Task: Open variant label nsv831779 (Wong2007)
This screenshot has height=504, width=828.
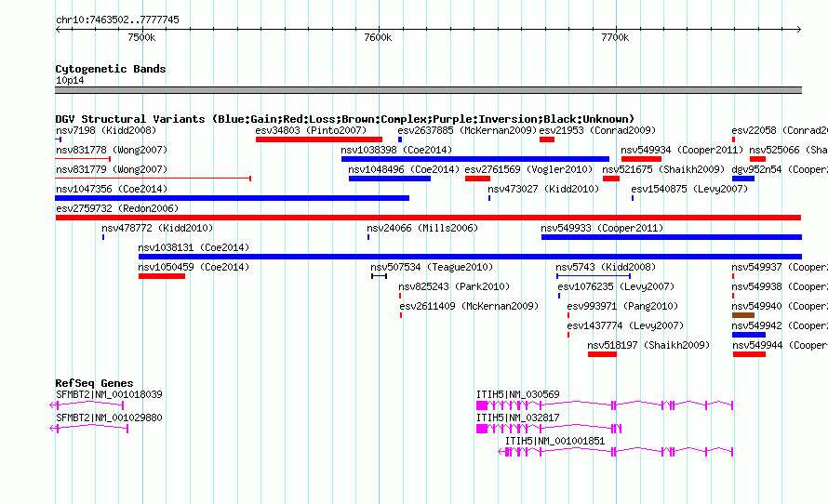Action: tap(112, 169)
